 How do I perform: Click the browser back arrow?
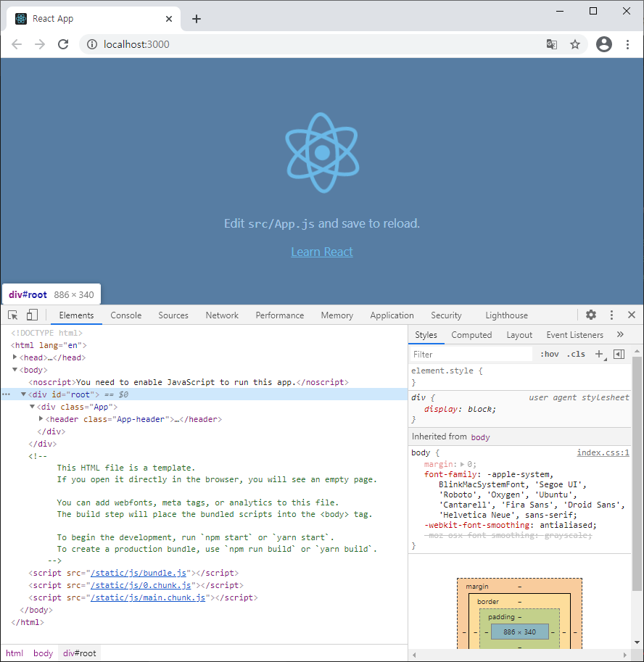17,44
